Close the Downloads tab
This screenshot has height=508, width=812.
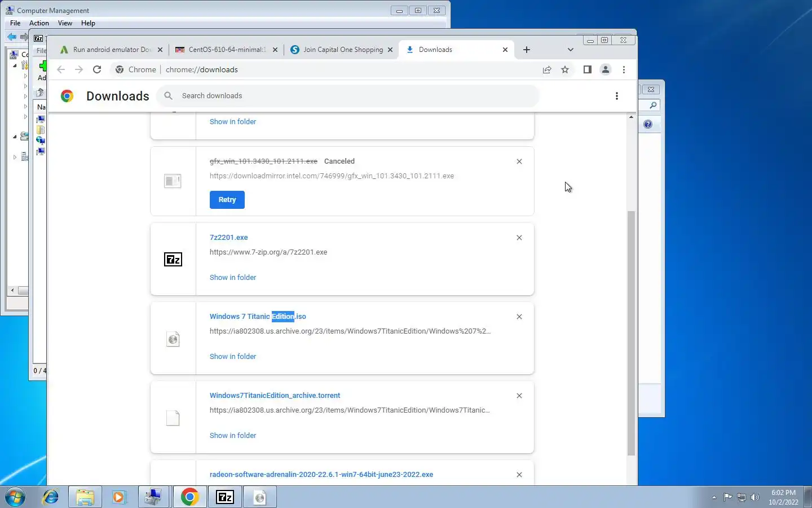point(505,50)
